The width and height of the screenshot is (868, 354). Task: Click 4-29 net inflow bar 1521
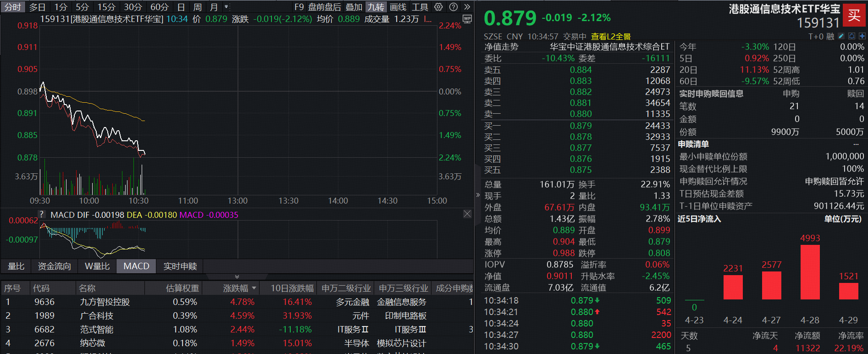(x=849, y=291)
